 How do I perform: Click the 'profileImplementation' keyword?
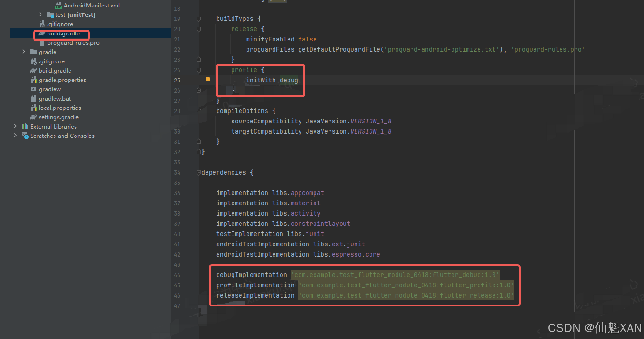255,285
